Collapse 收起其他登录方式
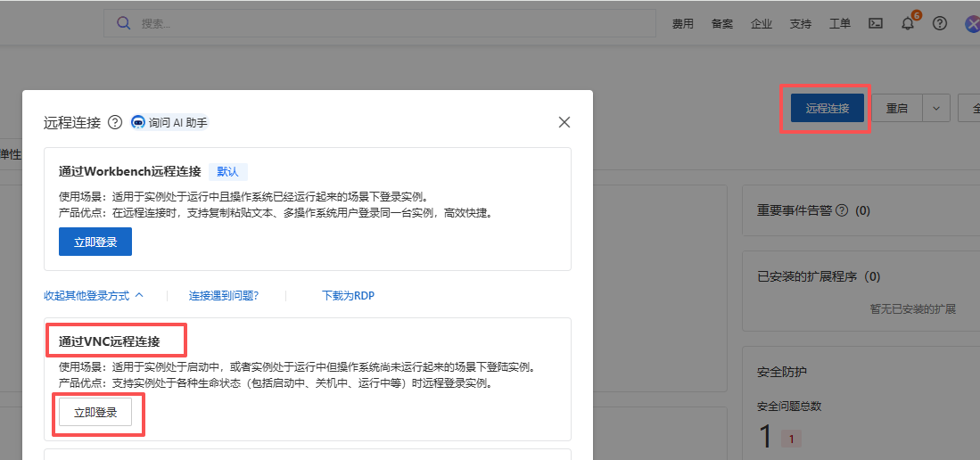Screen dimensions: 980x460 pos(94,296)
